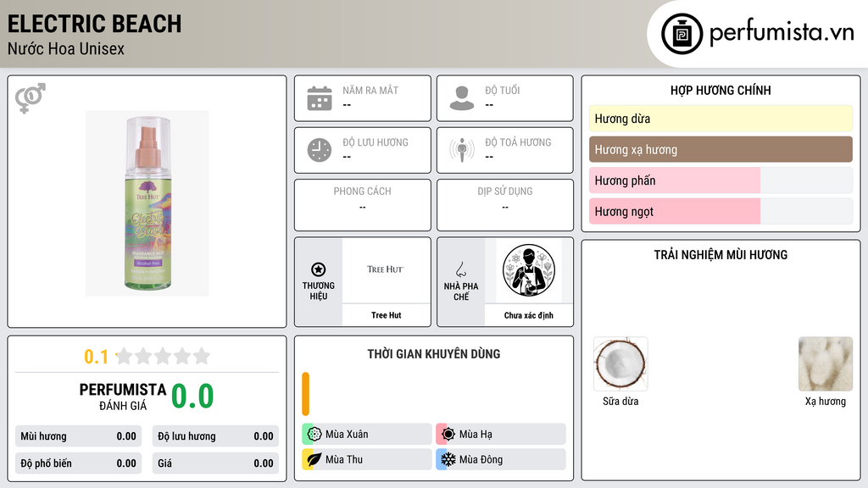Click the Sữa dừa coconut thumbnail
The height and width of the screenshot is (488, 868).
point(620,363)
